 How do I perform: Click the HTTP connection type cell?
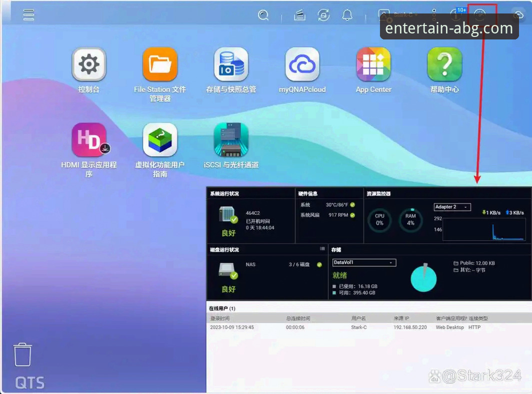[474, 327]
